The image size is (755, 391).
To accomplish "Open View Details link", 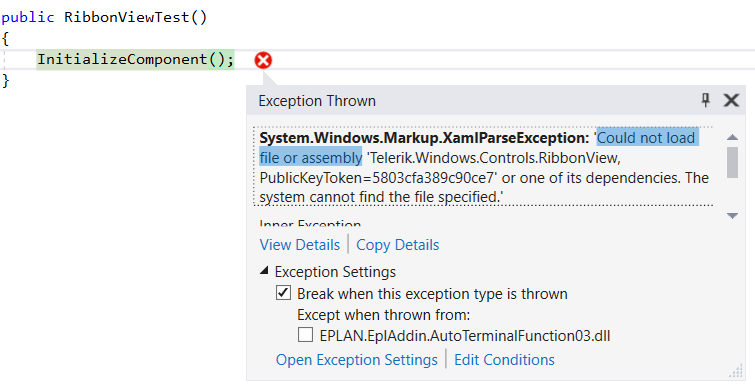I will pyautogui.click(x=299, y=245).
